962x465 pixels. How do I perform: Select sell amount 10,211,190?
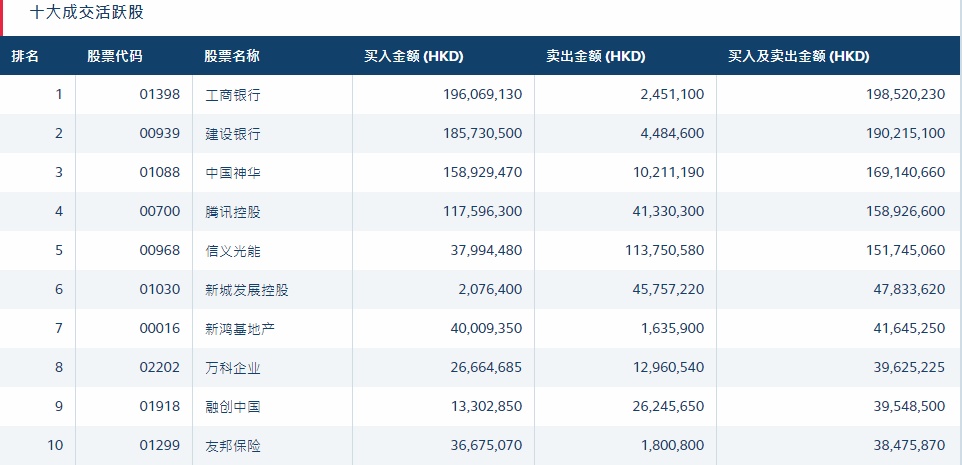pyautogui.click(x=669, y=172)
